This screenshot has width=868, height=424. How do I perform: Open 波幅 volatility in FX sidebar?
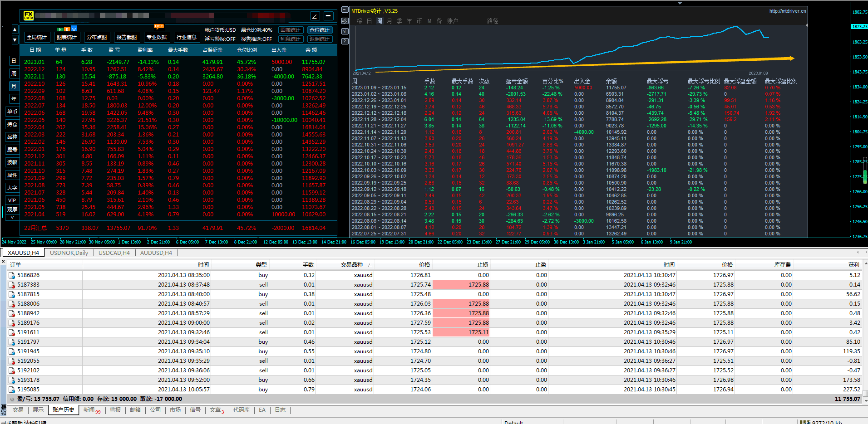click(12, 162)
